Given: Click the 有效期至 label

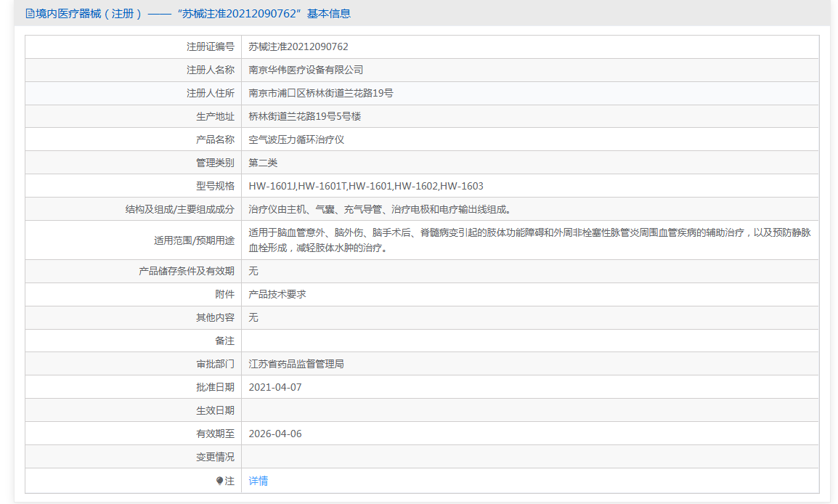Looking at the screenshot, I should click(x=215, y=434).
